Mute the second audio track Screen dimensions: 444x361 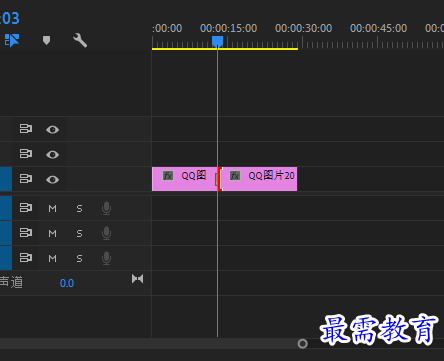point(52,234)
